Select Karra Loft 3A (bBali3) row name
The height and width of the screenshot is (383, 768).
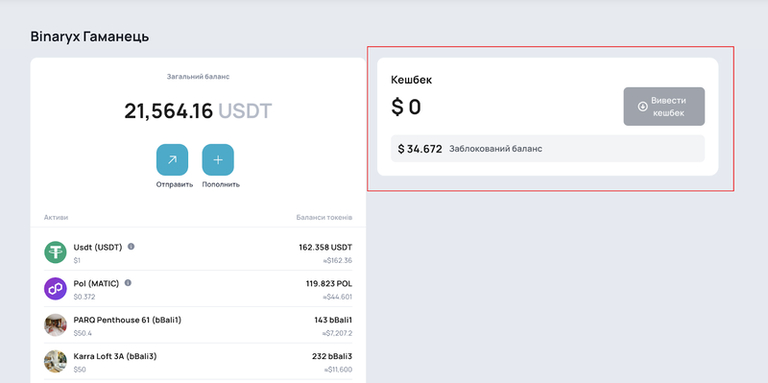[x=115, y=356]
